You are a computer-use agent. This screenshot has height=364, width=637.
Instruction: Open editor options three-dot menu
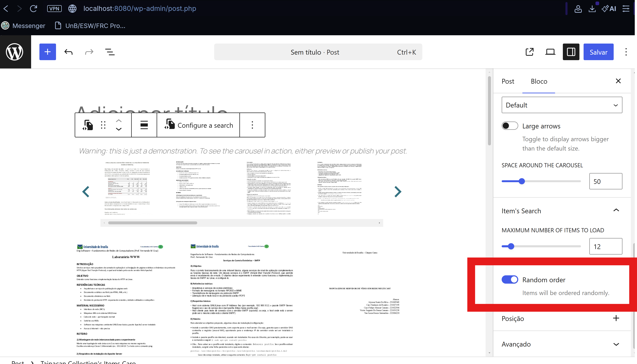click(x=626, y=52)
